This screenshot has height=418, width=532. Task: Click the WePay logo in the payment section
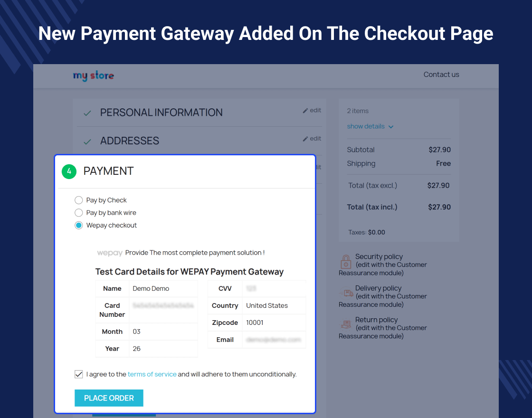tap(110, 253)
